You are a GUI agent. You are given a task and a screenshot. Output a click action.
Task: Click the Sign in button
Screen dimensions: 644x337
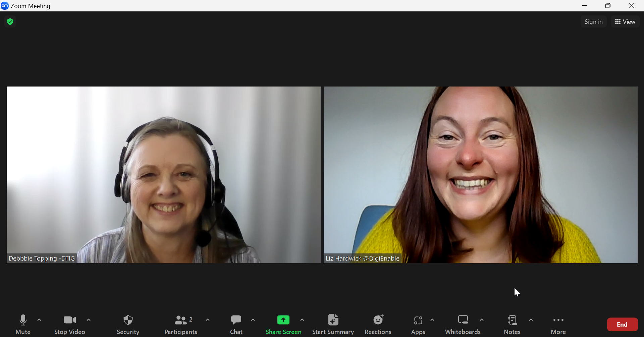coord(593,22)
